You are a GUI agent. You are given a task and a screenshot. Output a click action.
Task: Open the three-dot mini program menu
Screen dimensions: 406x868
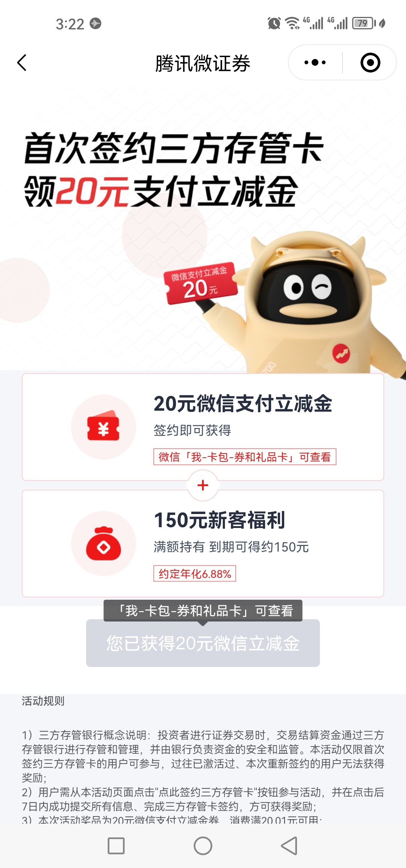click(x=315, y=62)
